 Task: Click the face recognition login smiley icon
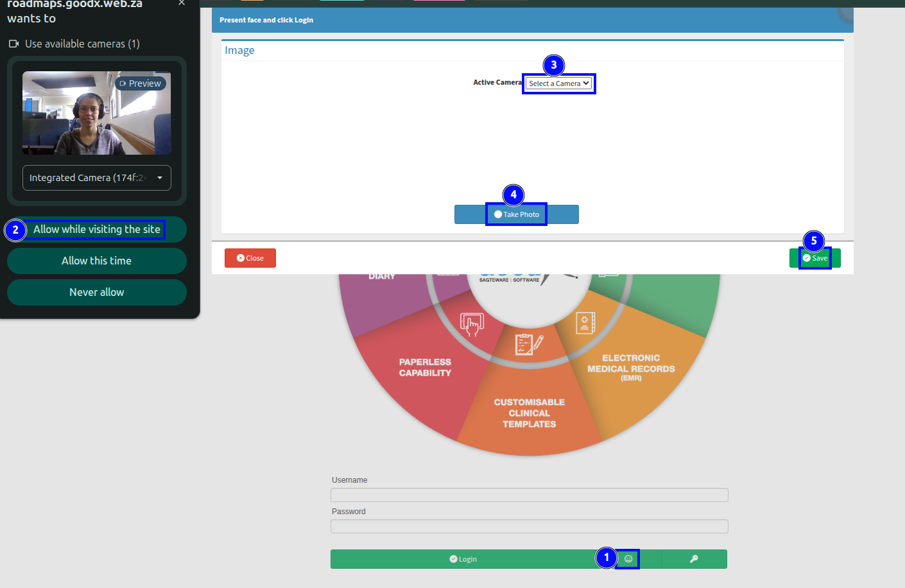pyautogui.click(x=628, y=559)
